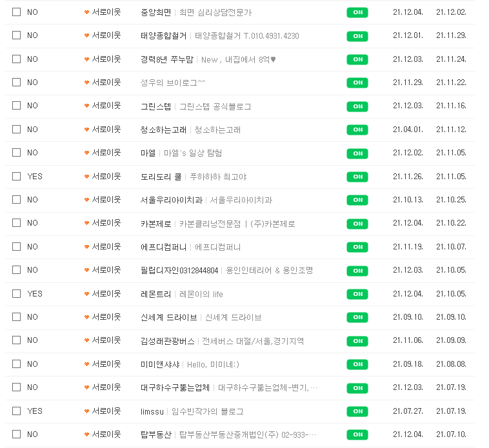The width and height of the screenshot is (489, 448).
Task: Check the box for 마엘
Action: [x=17, y=153]
